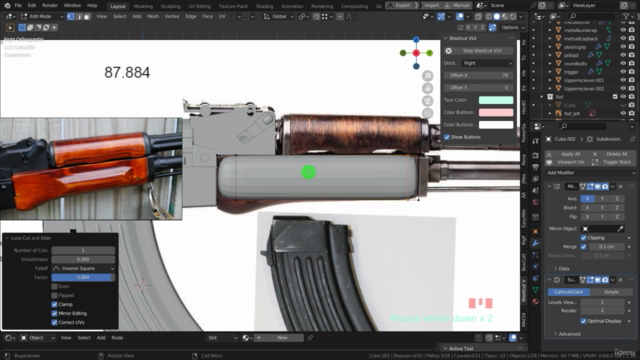
Task: Open the World properties tab icon
Action: [535, 202]
